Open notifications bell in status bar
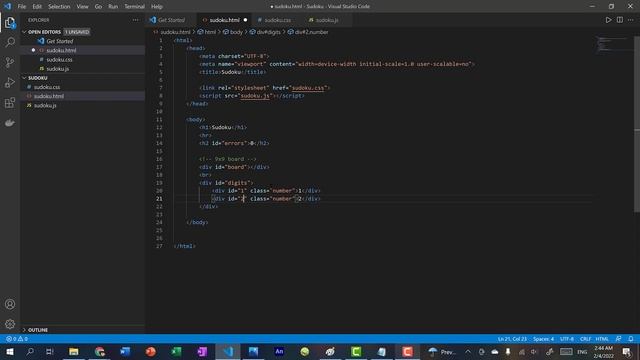 [631, 339]
